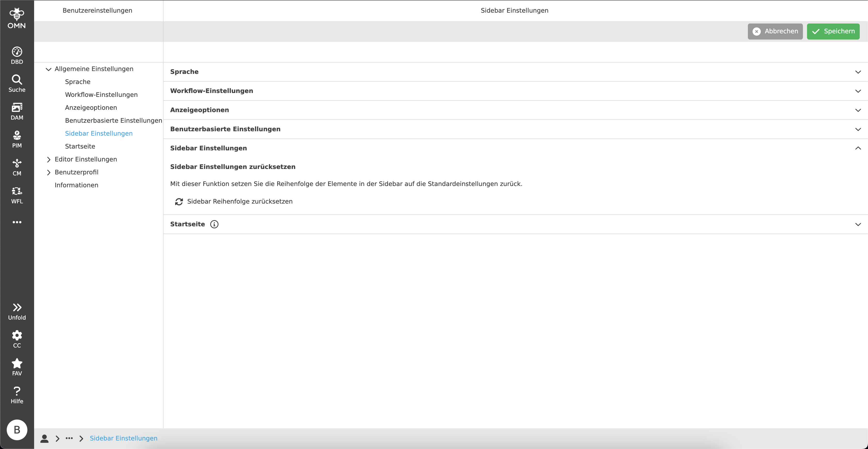This screenshot has width=868, height=449.
Task: Select the WFL workflow icon
Action: click(x=17, y=194)
